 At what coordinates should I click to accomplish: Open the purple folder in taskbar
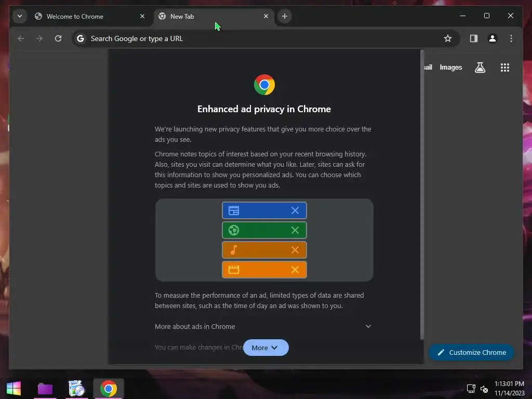[45, 389]
